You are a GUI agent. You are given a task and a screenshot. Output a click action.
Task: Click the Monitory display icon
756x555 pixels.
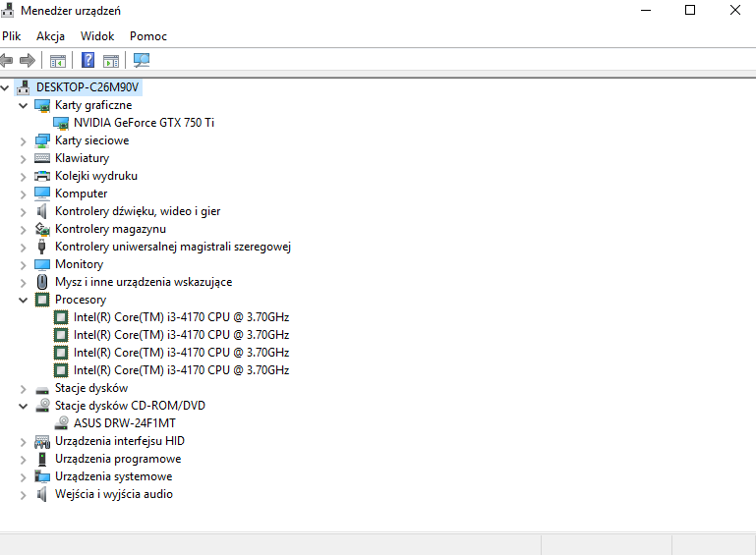pyautogui.click(x=42, y=264)
